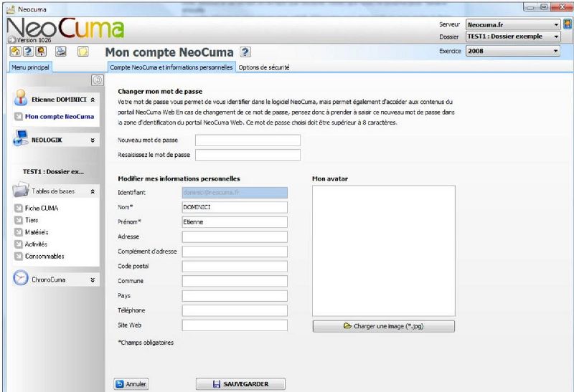The image size is (574, 392).
Task: Expand the ChronoCuma section
Action: pos(93,279)
